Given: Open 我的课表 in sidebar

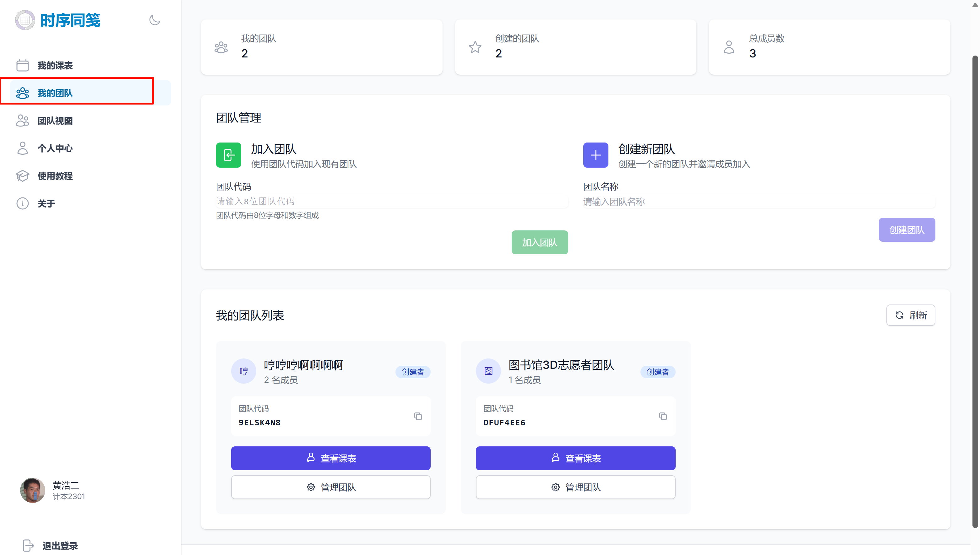Looking at the screenshot, I should coord(55,66).
